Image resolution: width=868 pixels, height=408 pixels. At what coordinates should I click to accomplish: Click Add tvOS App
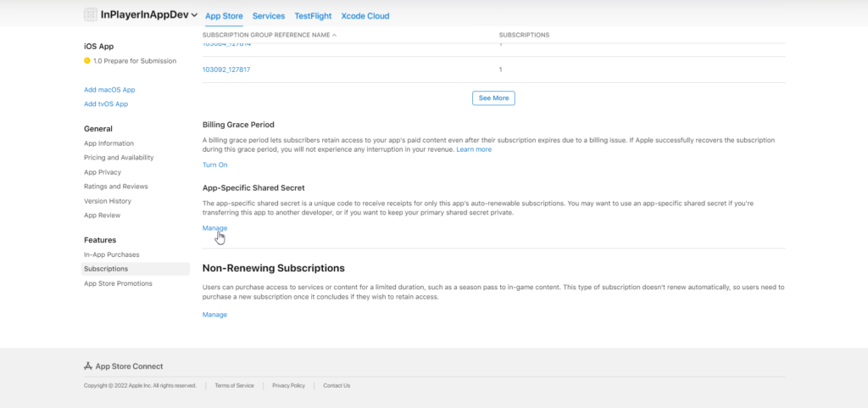pyautogui.click(x=106, y=104)
